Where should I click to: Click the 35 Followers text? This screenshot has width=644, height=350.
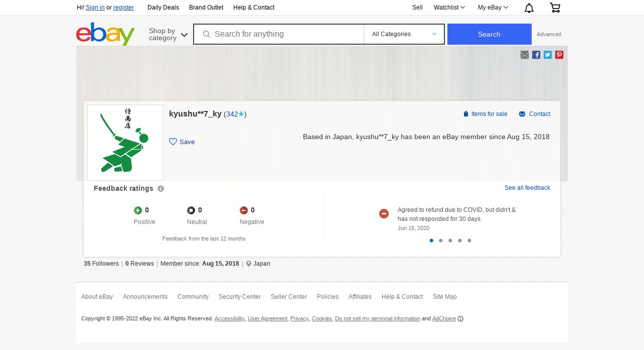(101, 264)
